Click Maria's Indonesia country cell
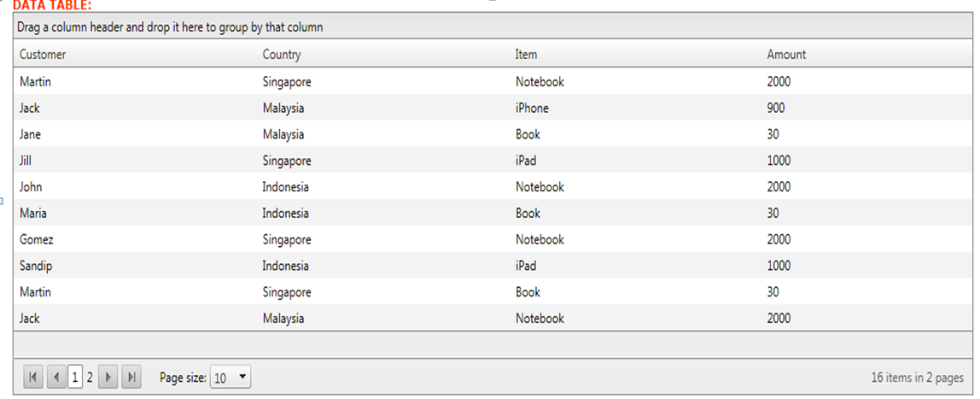This screenshot has height=399, width=980. (x=285, y=214)
